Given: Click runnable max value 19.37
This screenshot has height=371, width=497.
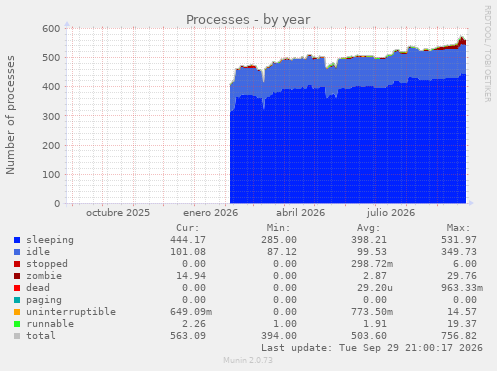Looking at the screenshot, I should [x=462, y=324].
